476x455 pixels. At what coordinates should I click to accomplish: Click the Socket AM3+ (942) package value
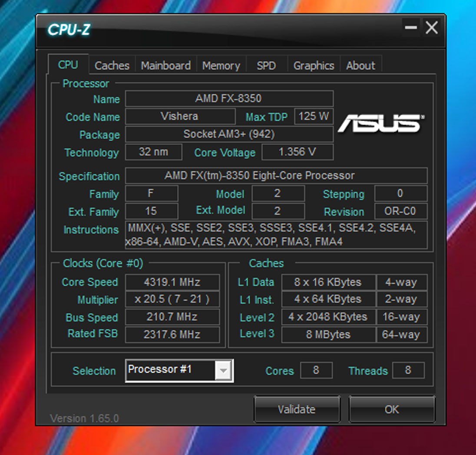point(229,134)
